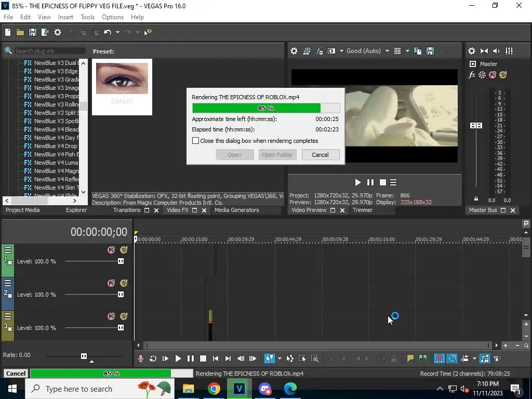Solo track 2 video

(124, 283)
